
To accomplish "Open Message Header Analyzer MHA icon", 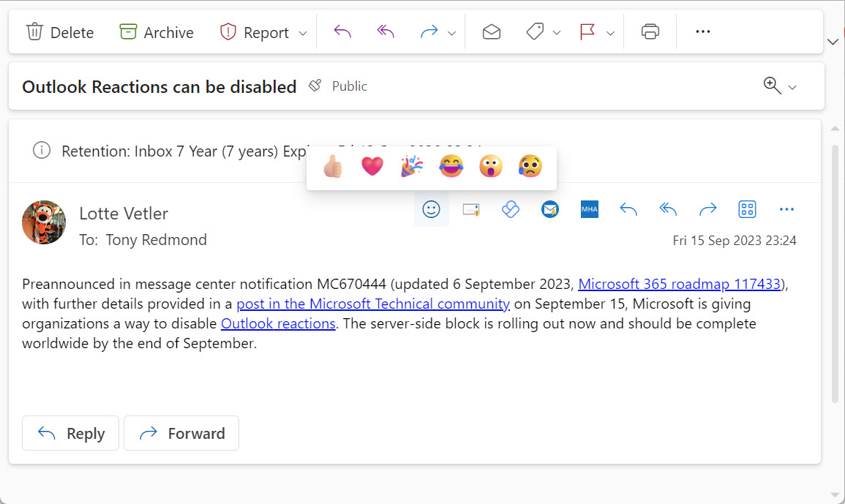I will (590, 209).
